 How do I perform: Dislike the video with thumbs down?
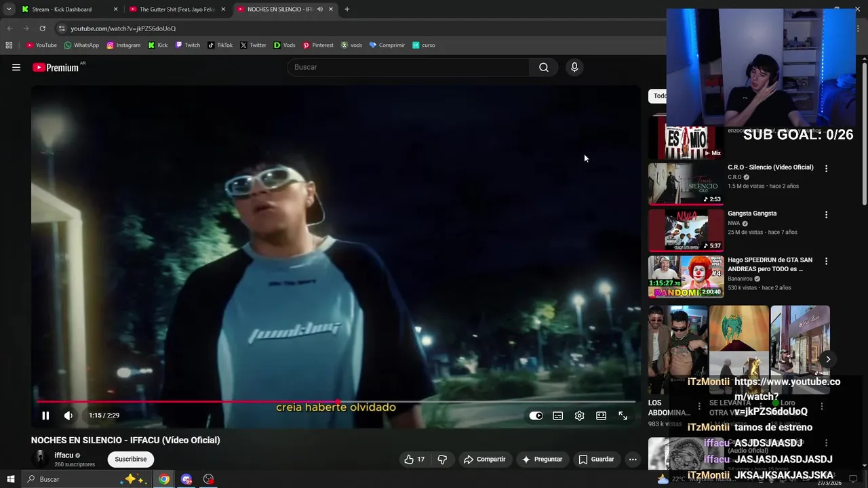[x=442, y=459]
